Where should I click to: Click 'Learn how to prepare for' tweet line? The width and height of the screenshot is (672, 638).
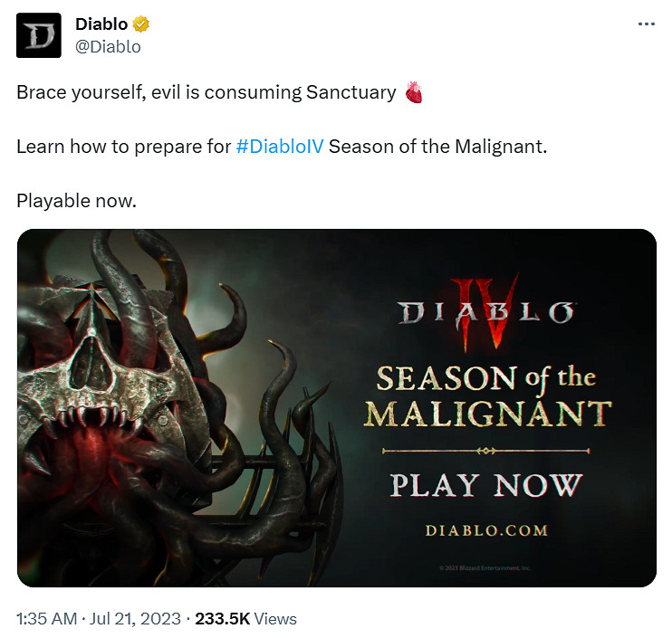point(123,147)
